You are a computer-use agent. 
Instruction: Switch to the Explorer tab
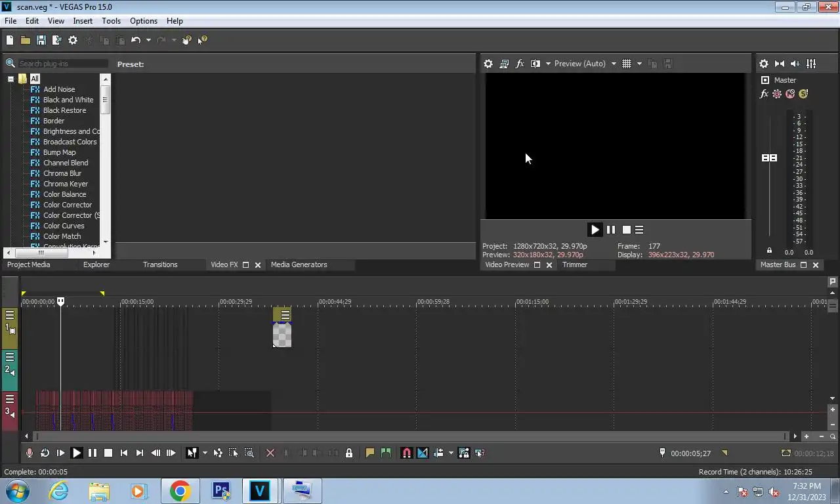pyautogui.click(x=96, y=264)
